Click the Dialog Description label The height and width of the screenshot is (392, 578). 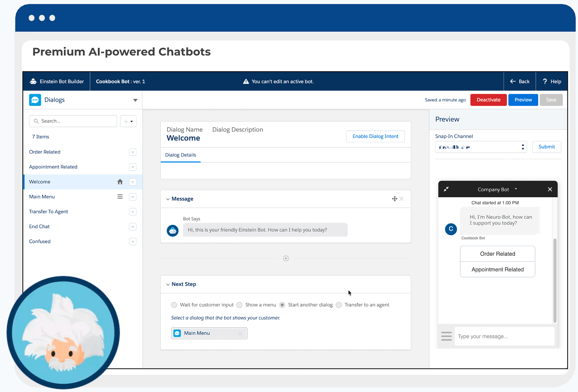pos(238,129)
